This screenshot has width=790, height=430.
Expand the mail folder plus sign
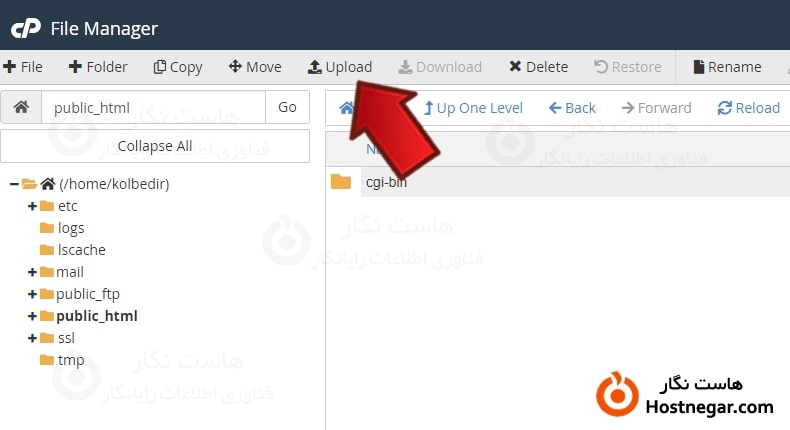[32, 272]
